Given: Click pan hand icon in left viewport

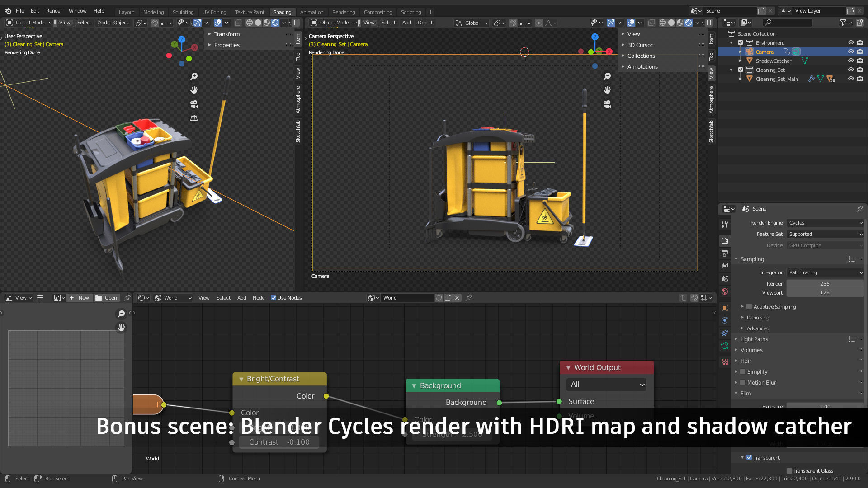Looking at the screenshot, I should 194,90.
